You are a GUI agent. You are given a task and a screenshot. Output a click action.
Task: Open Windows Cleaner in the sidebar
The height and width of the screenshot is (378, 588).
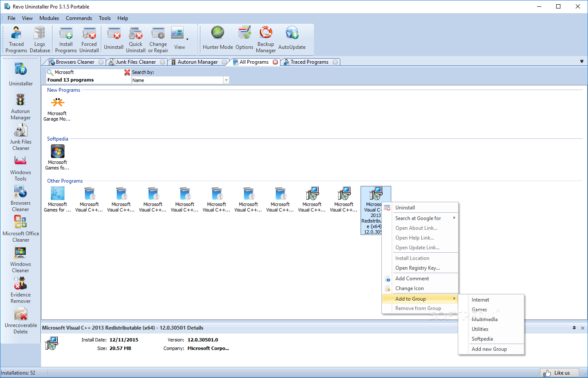click(21, 260)
